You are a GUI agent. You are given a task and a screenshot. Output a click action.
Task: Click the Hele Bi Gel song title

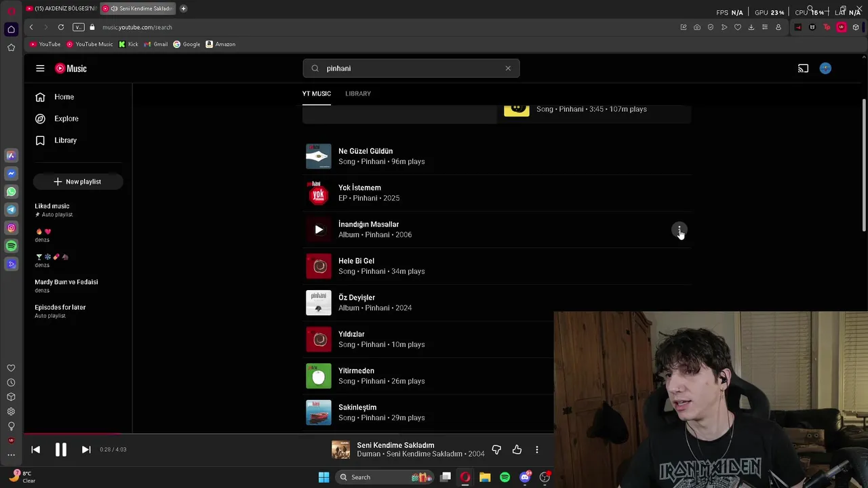coord(356,261)
